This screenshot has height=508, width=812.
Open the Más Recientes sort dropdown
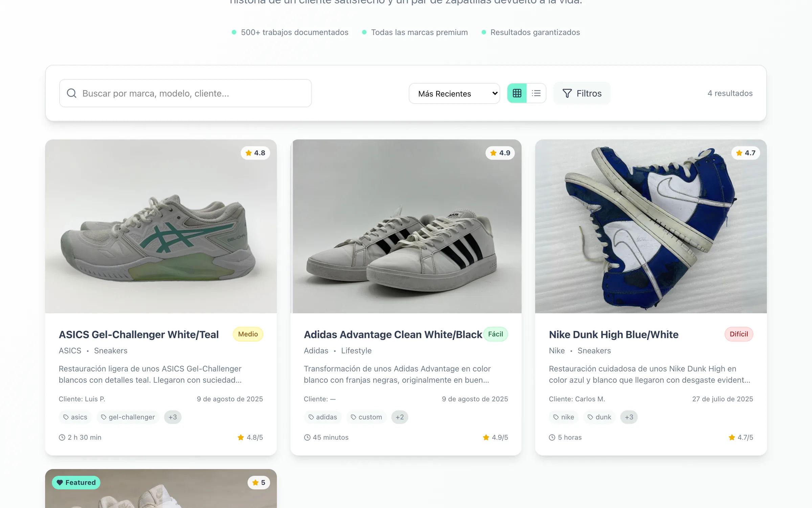tap(454, 93)
